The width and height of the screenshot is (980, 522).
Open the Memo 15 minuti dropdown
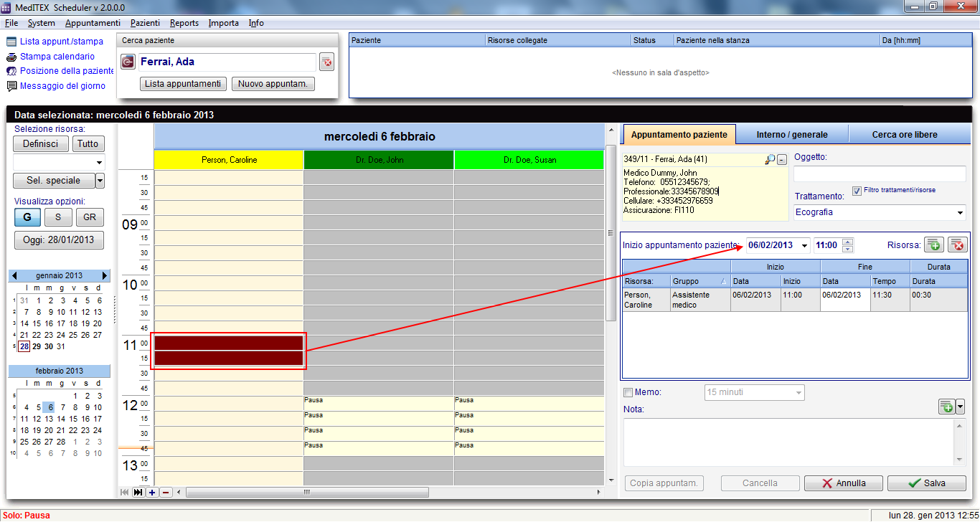(798, 392)
